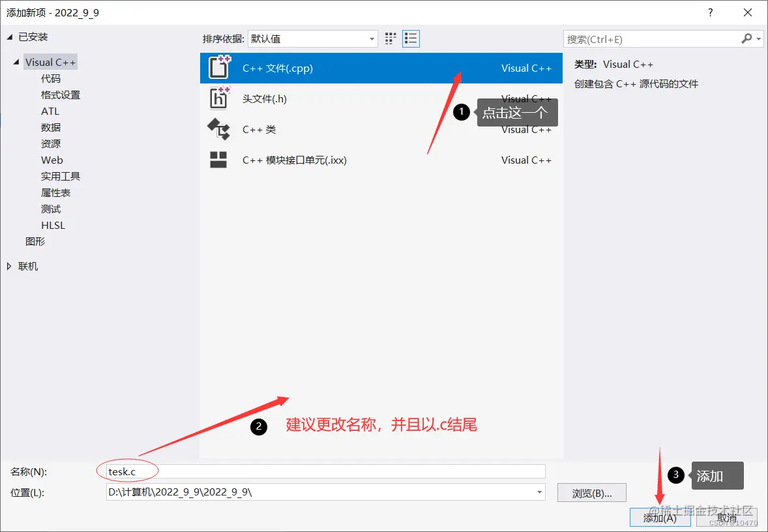Click the 取消 button
The image size is (768, 532).
(727, 517)
